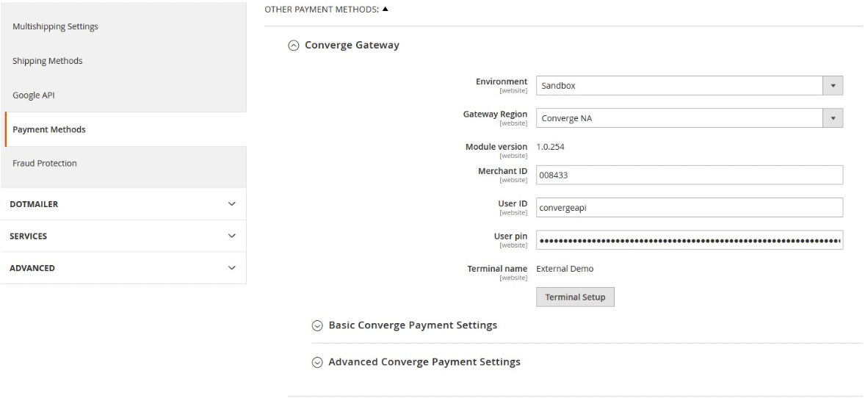
Task: Click the Converge Gateway heading
Action: (x=352, y=45)
